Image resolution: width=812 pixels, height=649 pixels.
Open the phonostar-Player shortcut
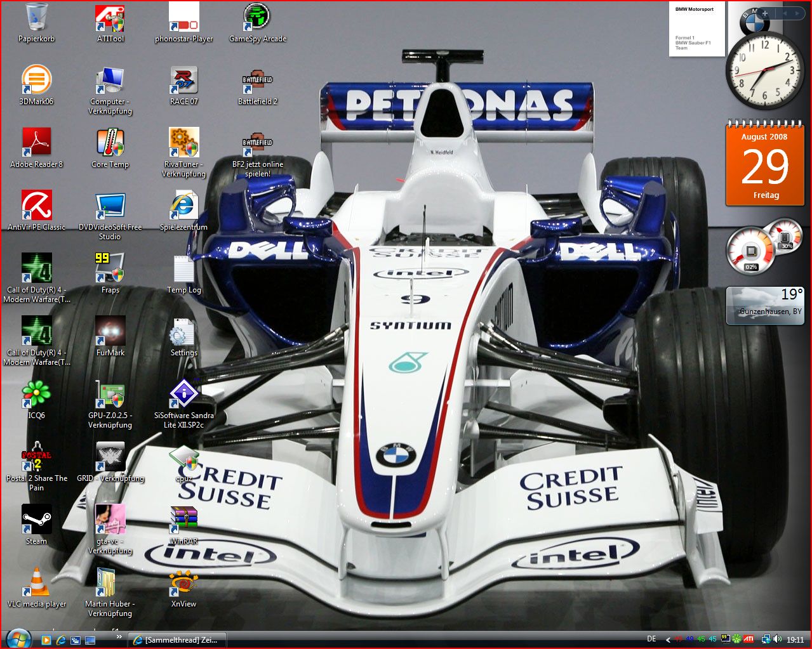(184, 23)
